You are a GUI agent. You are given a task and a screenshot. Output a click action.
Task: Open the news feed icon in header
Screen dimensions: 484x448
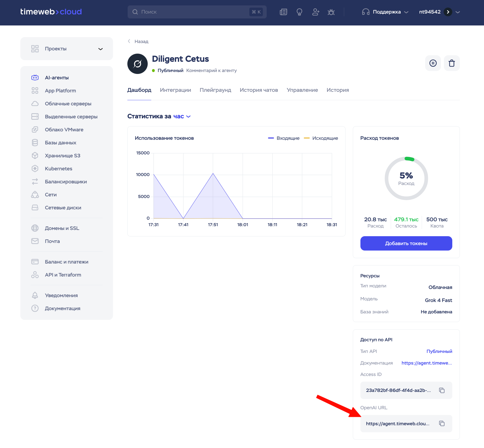tap(283, 12)
